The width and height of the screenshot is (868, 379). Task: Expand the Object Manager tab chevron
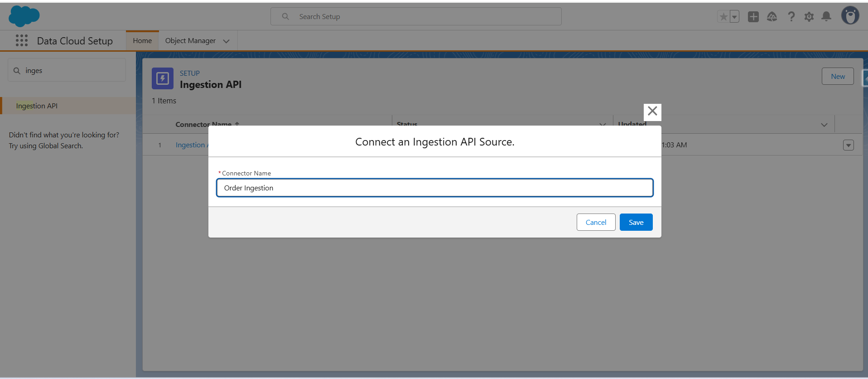(226, 41)
